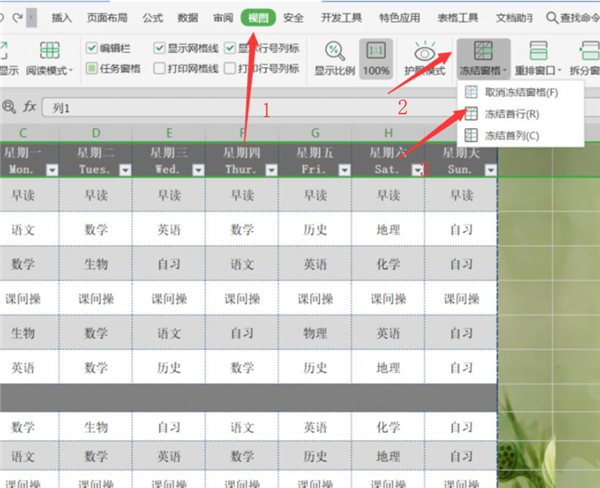Toggle the formula bar (编辑栏) checkbox
The width and height of the screenshot is (600, 488).
pos(92,48)
